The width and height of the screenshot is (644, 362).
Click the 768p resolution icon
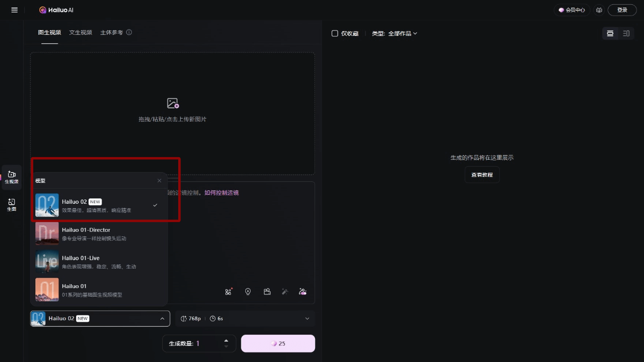[184, 319]
